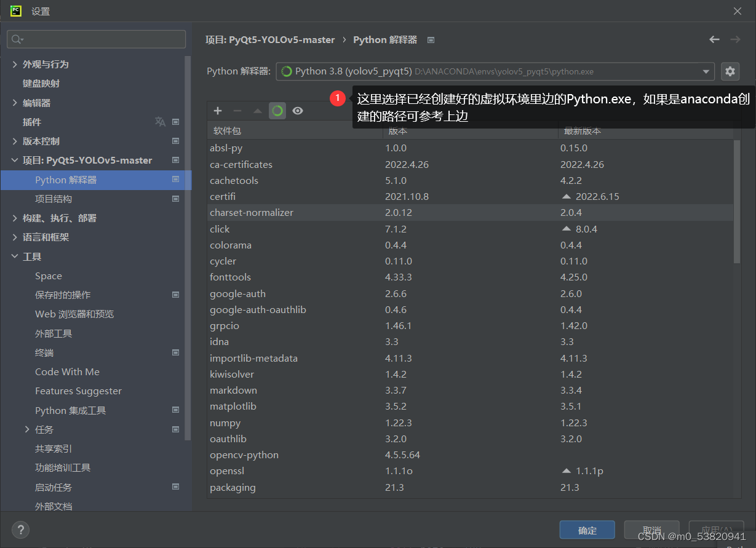756x548 pixels.
Task: Select the opencv-python package row
Action: 470,455
